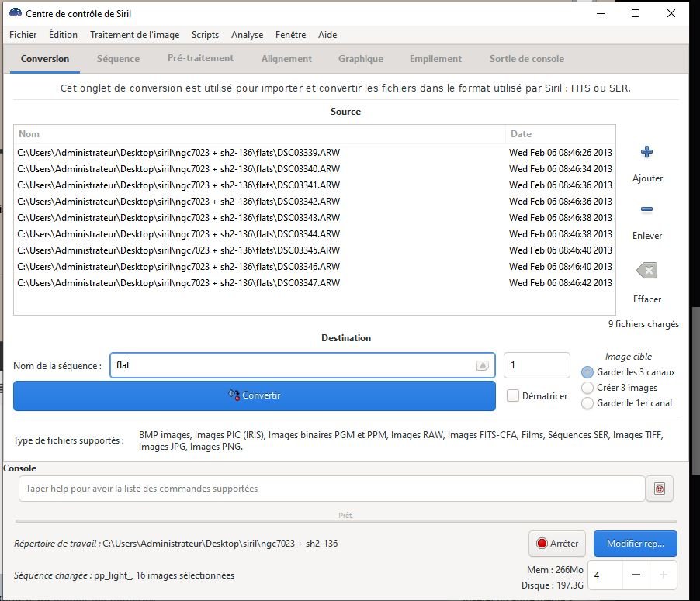The height and width of the screenshot is (601, 700).
Task: Switch to the Pré-traitement tab
Action: click(200, 58)
